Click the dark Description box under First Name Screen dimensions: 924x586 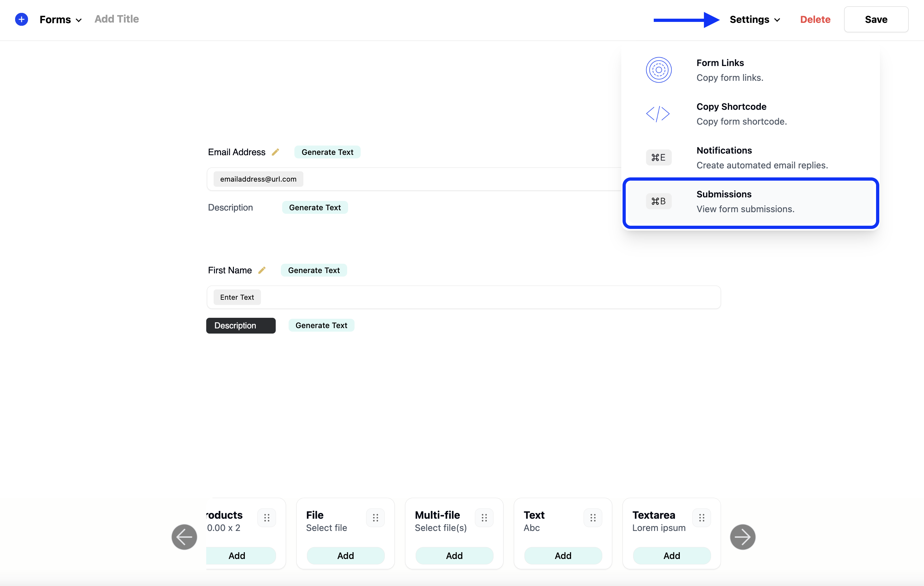[241, 326]
